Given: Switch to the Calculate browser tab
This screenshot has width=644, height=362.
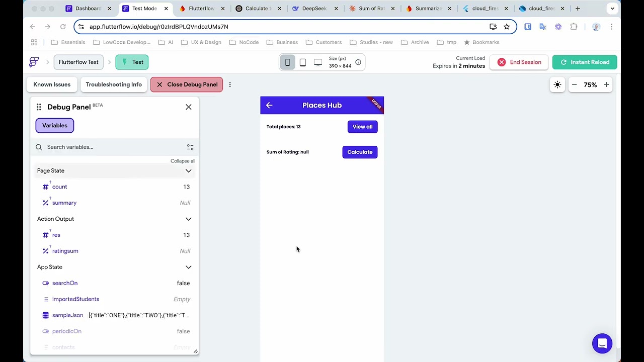Looking at the screenshot, I should click(x=258, y=9).
